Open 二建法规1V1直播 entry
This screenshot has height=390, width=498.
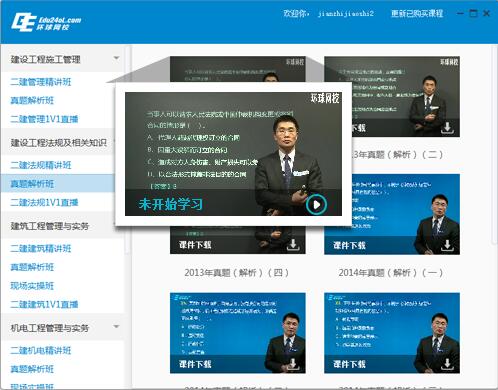point(44,202)
